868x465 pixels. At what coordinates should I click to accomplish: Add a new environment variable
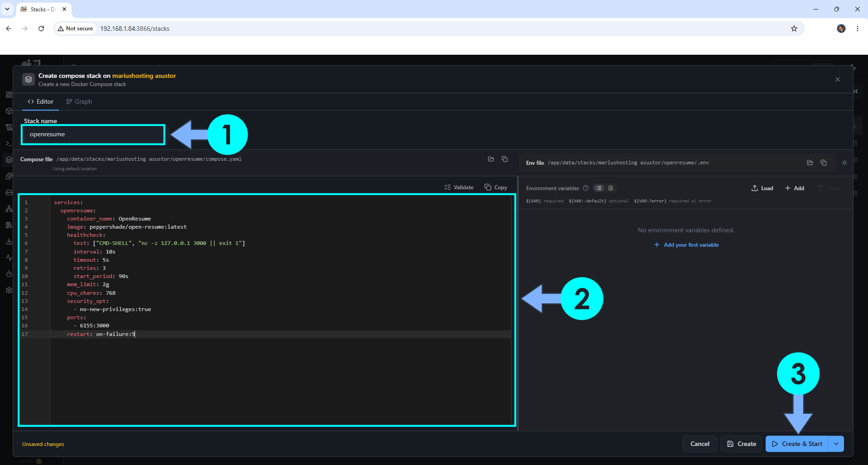(x=795, y=188)
